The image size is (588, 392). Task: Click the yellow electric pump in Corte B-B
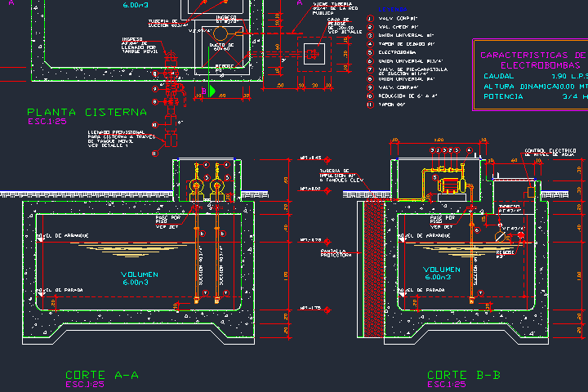[x=452, y=185]
